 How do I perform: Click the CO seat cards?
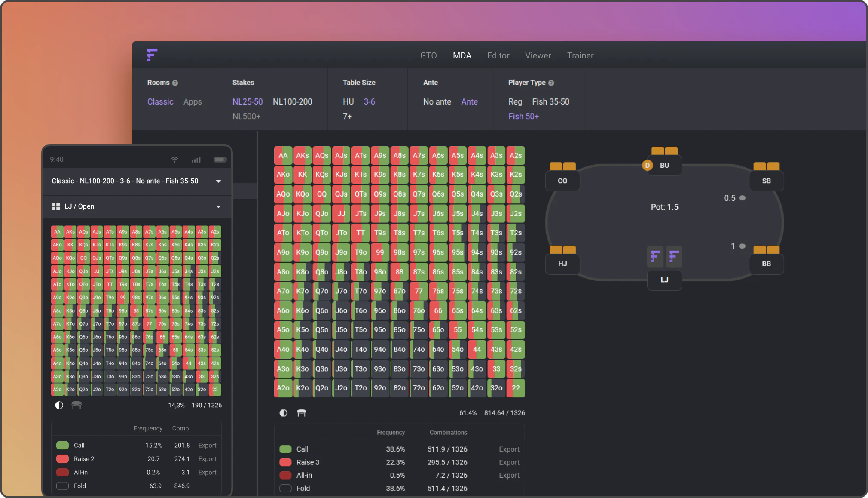[x=562, y=166]
